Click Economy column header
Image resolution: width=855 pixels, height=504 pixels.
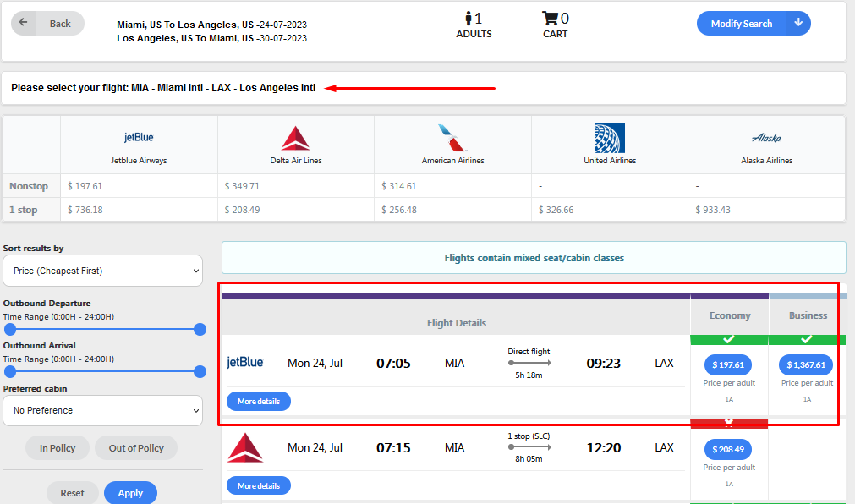point(730,315)
